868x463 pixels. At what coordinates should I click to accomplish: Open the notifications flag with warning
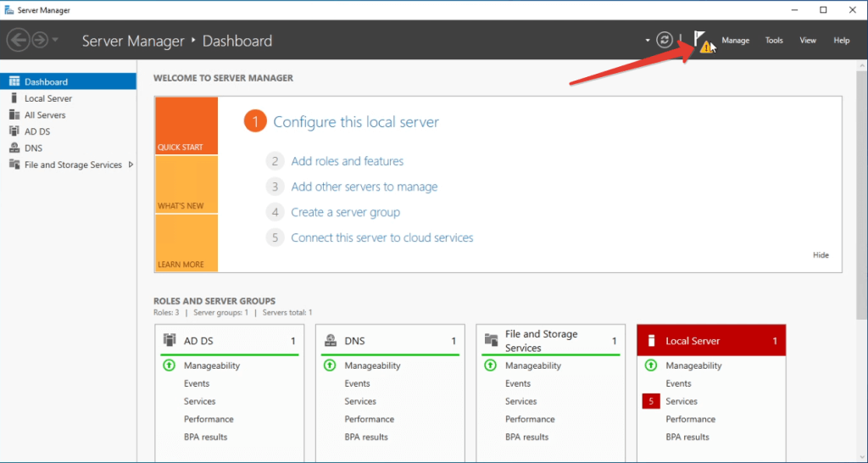coord(703,42)
